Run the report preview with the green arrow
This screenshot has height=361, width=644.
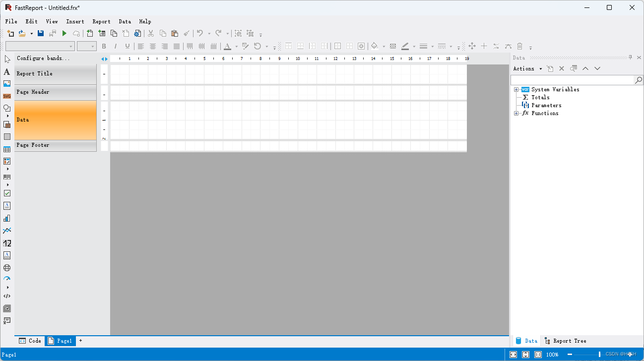point(64,33)
